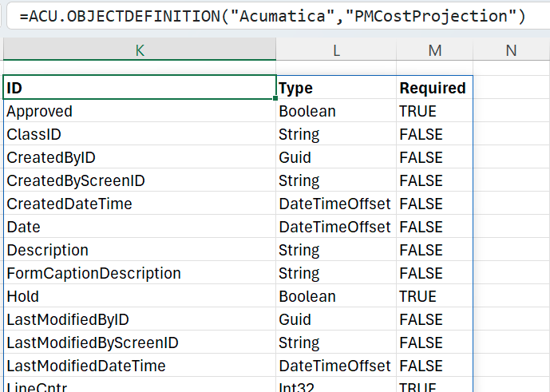Click the 'FormCaptionDescription' cell
The height and width of the screenshot is (392, 550).
tap(140, 273)
